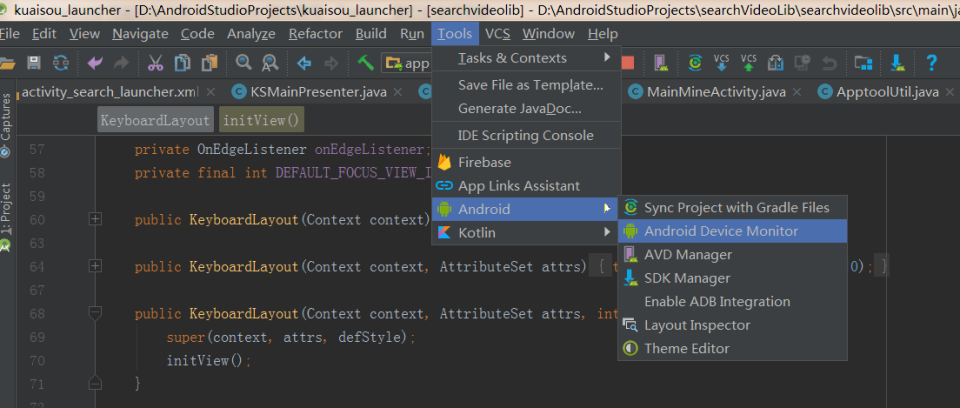Click the Copy icon in toolbar
Screen dimensions: 960x408
tap(182, 62)
